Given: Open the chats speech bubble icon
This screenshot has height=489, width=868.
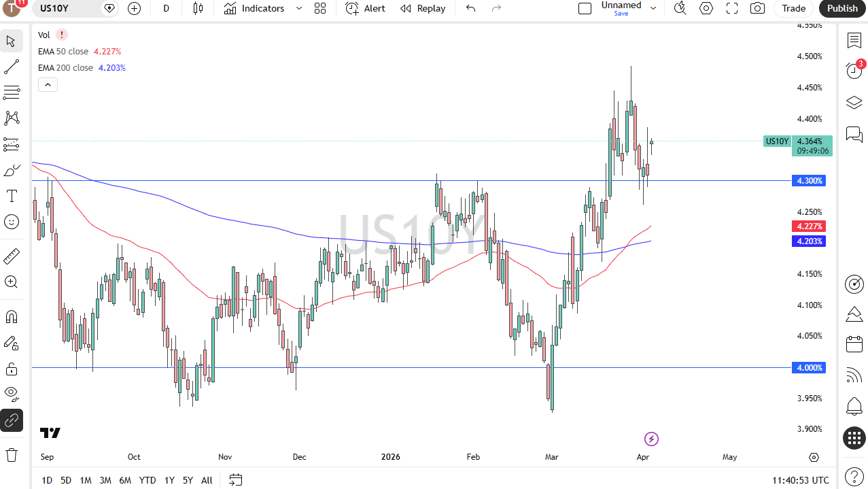Looking at the screenshot, I should pos(854,133).
